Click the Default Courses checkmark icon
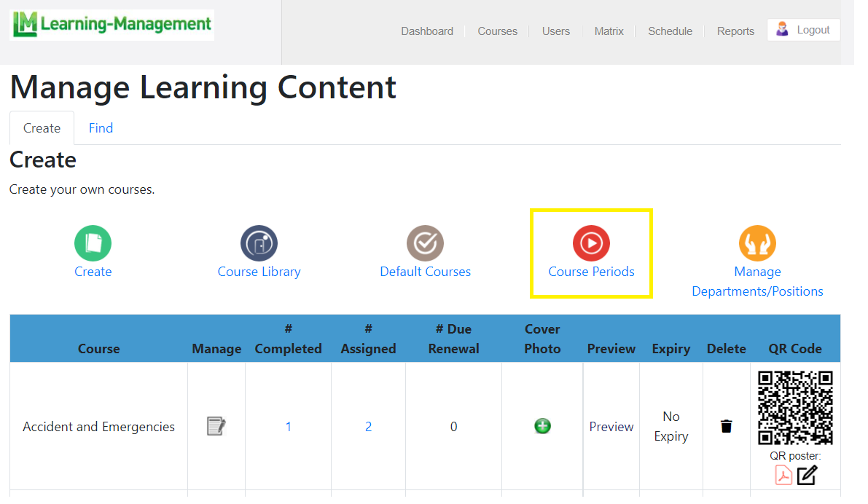Image resolution: width=868 pixels, height=504 pixels. pyautogui.click(x=425, y=243)
